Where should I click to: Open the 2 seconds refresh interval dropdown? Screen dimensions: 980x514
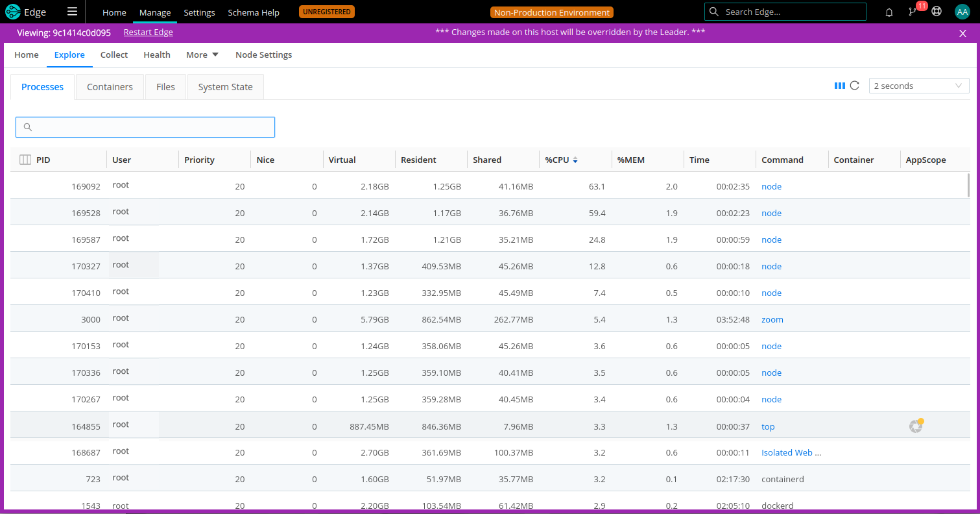pos(918,86)
